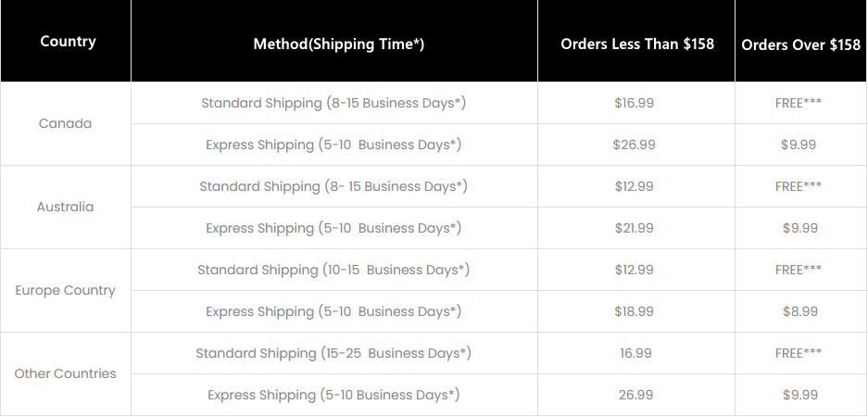
Task: Select the Europe Country cell
Action: pyautogui.click(x=66, y=291)
